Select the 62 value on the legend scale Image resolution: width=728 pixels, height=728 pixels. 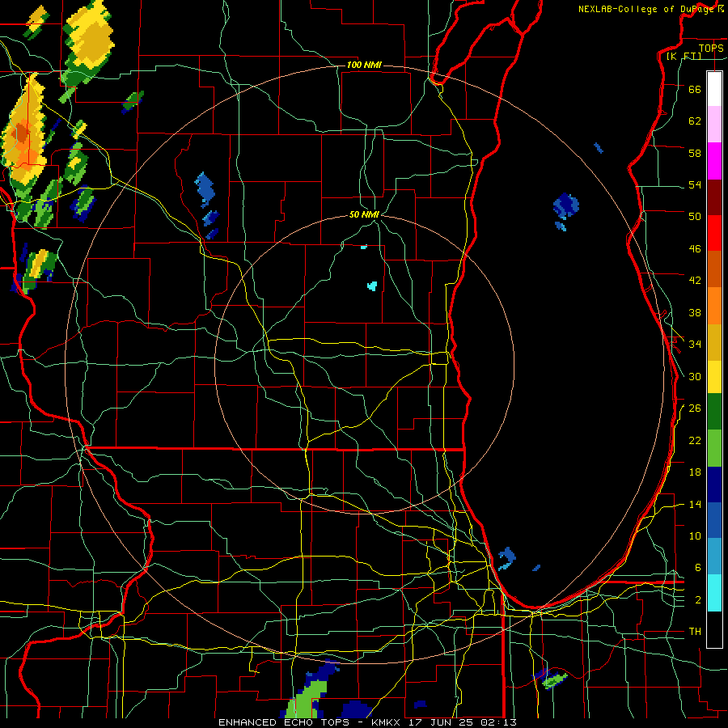(695, 121)
